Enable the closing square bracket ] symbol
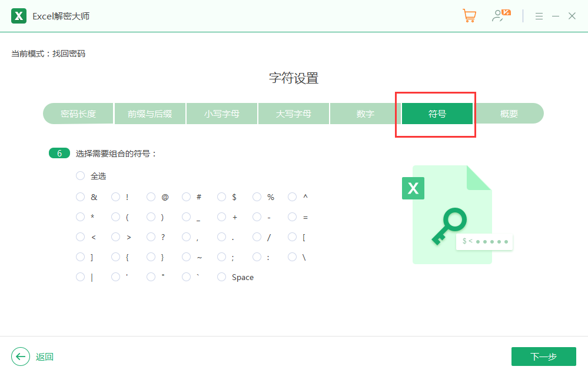Viewport: 588px width, 373px height. pos(80,257)
